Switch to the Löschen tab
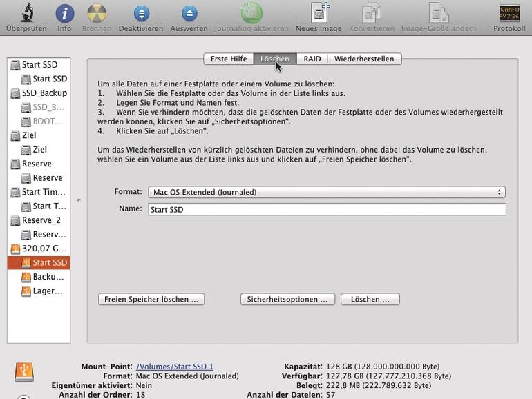The width and height of the screenshot is (532, 399). point(275,59)
